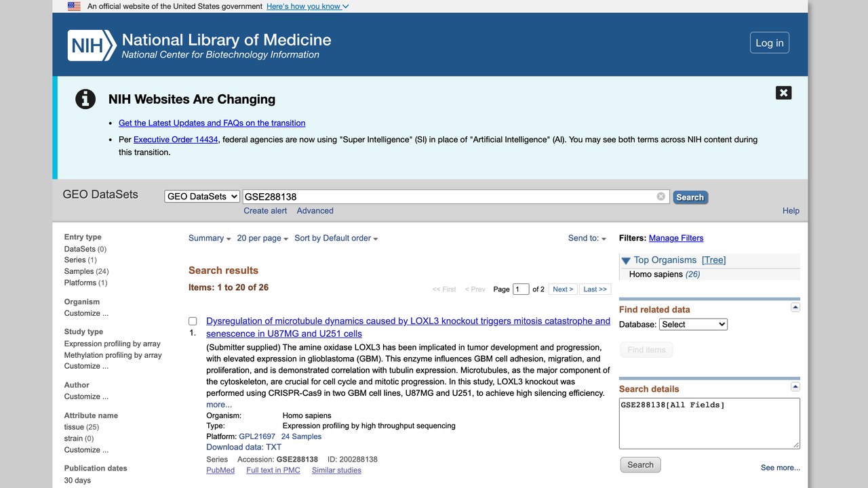
Task: Collapse the Top Organisms filter triangle
Action: (626, 260)
